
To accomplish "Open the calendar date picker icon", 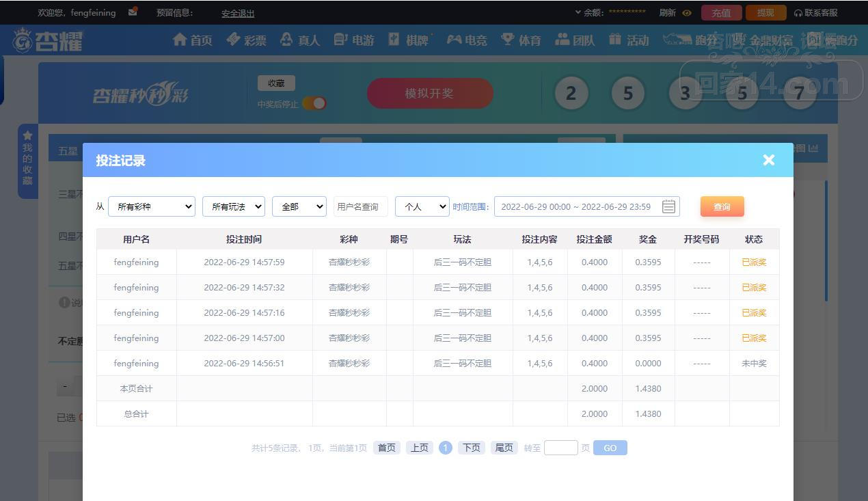I will point(668,206).
